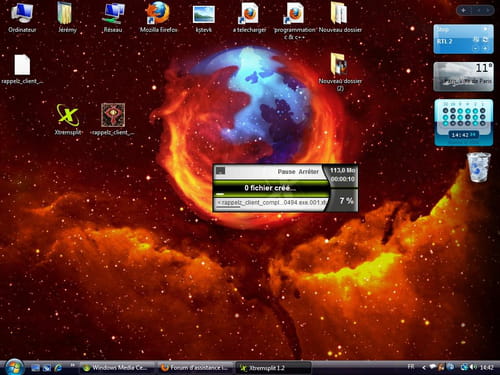Screen dimensions: 500x375
Task: Select the rappelz_client icon with the red emblem
Action: click(x=113, y=119)
